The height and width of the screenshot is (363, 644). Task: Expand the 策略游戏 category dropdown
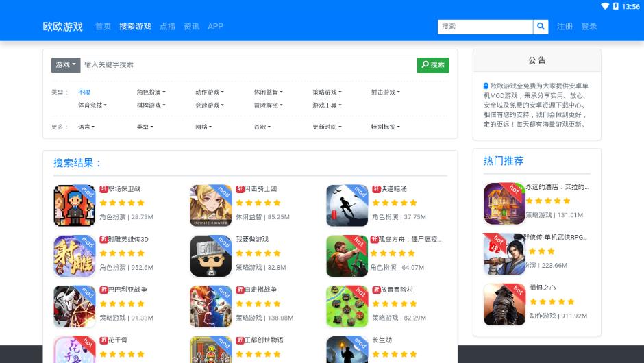(327, 92)
